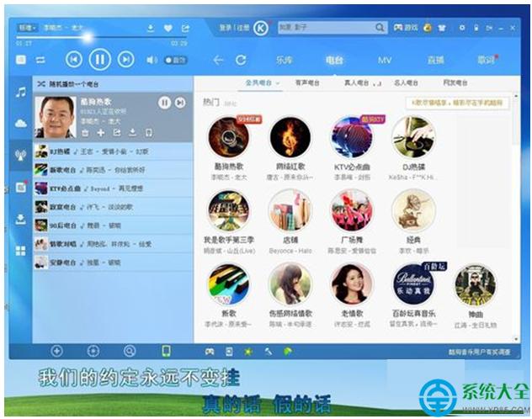The width and height of the screenshot is (532, 419).
Task: Switch to the 乐库 tab
Action: [x=285, y=61]
